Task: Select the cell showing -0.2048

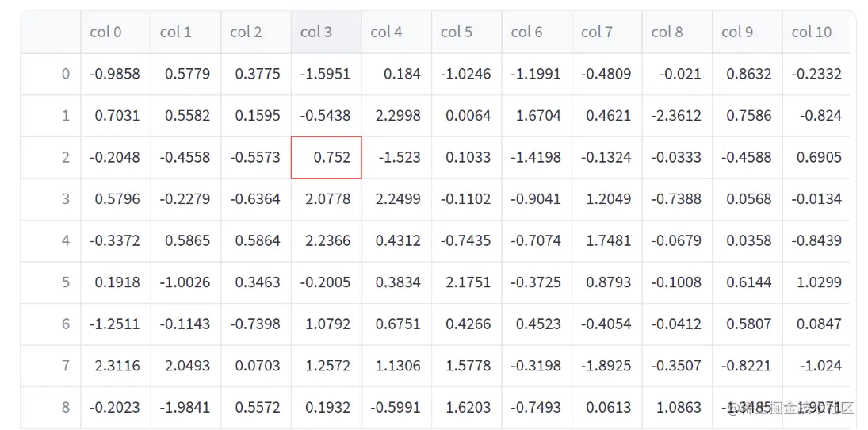Action: [x=116, y=157]
